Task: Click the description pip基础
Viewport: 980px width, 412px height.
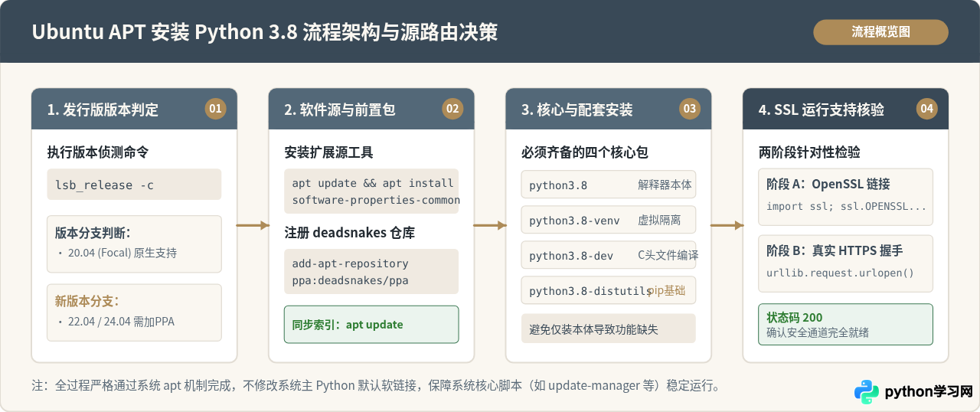Action: tap(667, 291)
